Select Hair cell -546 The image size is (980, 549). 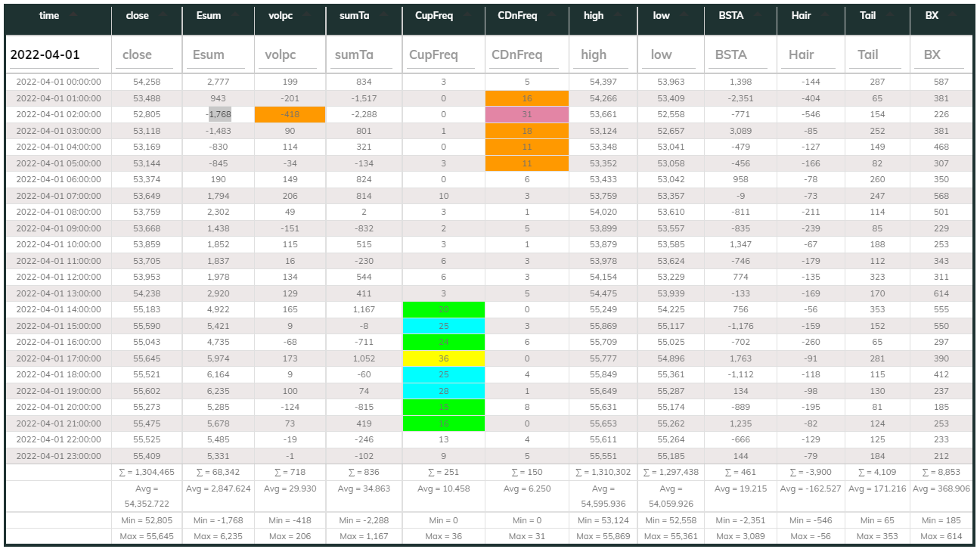pyautogui.click(x=811, y=114)
